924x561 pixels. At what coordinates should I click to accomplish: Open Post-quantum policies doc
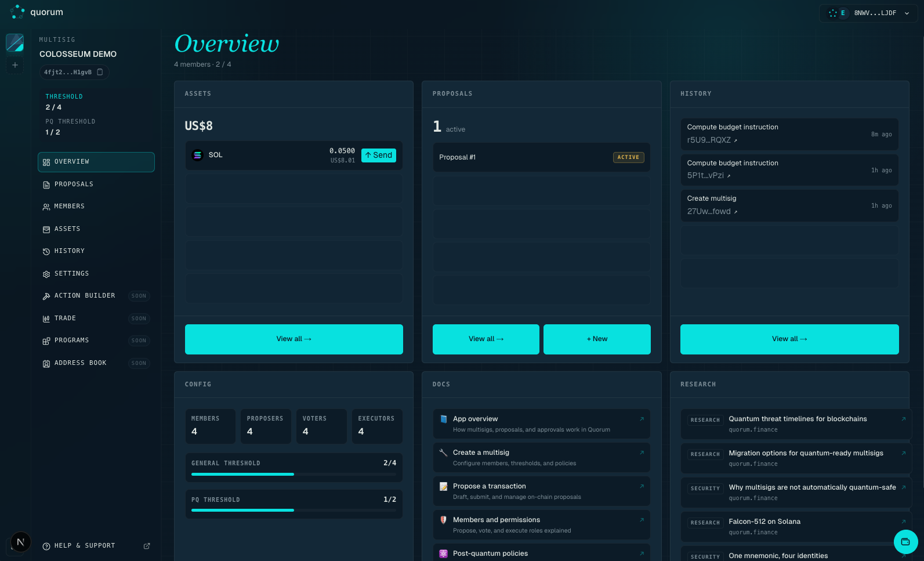[x=542, y=553]
